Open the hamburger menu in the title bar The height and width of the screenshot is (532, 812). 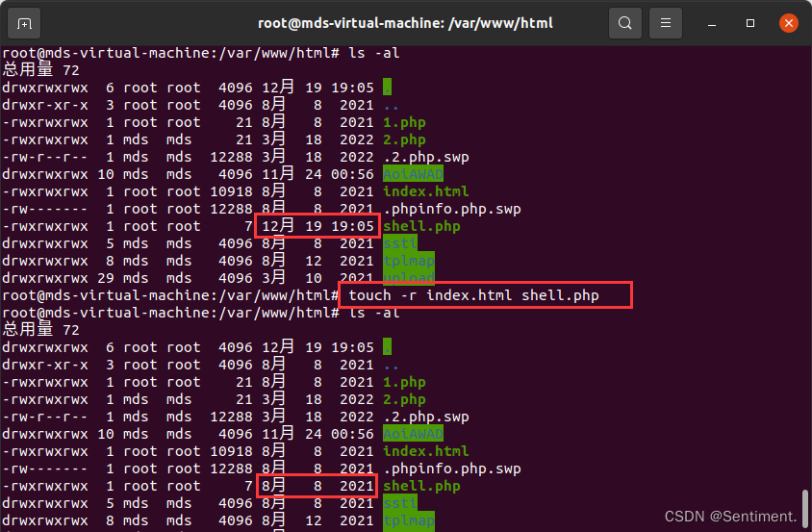(x=666, y=23)
